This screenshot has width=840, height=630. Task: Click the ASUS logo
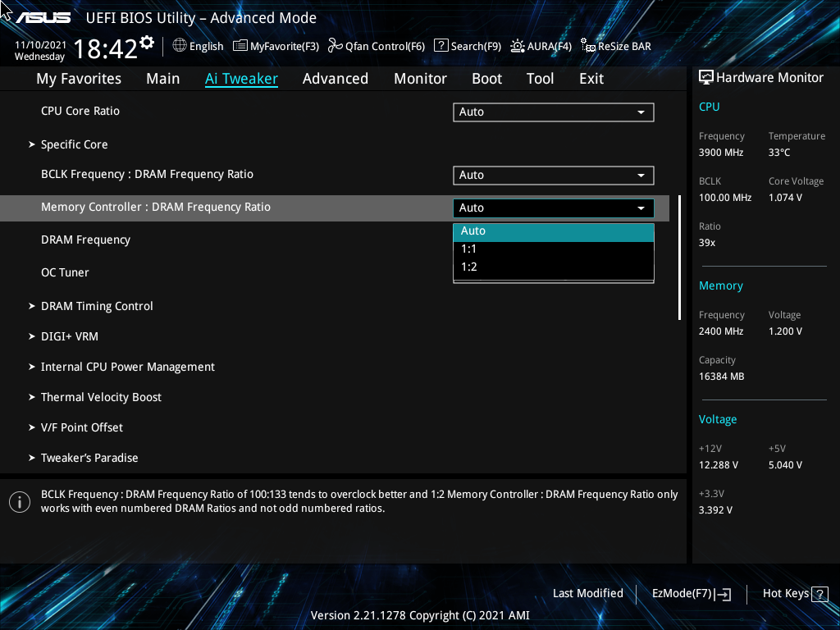pos(43,18)
